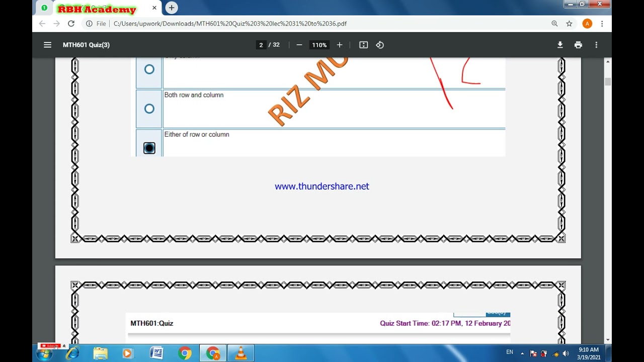Screen dimensions: 644x362
Task: Open the Chrome profile avatar
Action: [x=587, y=24]
